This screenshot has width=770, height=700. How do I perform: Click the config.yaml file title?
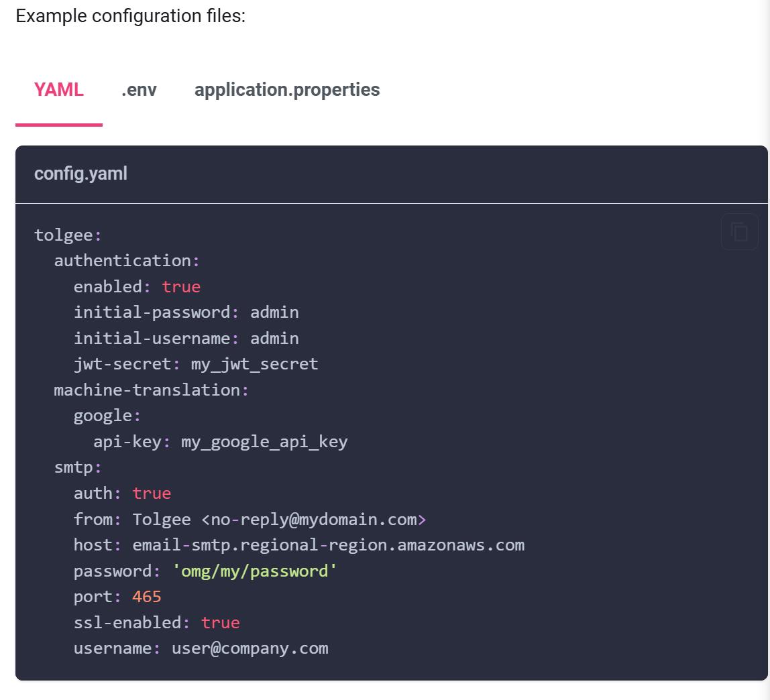(x=81, y=173)
